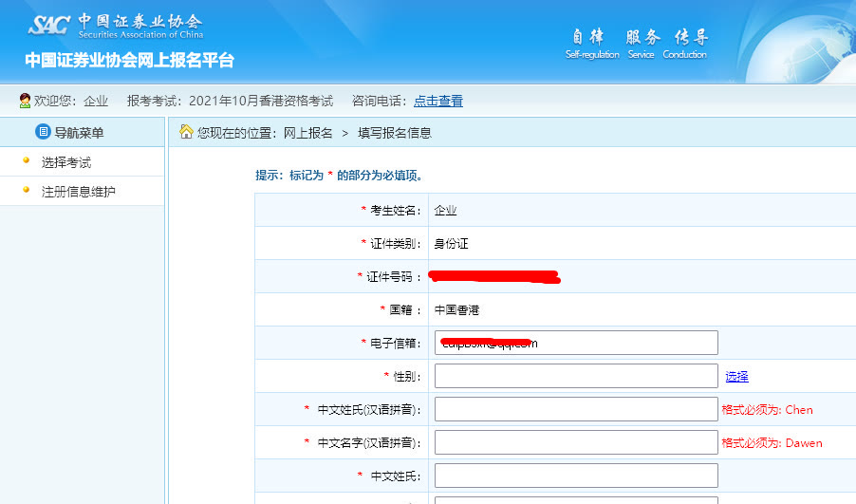Click the 中国香港 nationality value

coord(456,310)
